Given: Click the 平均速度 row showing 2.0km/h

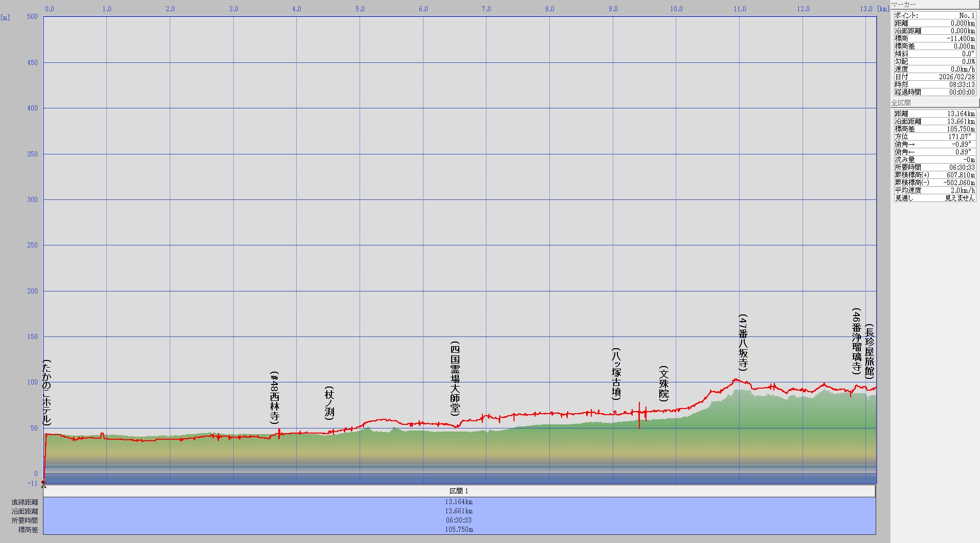Looking at the screenshot, I should [934, 190].
